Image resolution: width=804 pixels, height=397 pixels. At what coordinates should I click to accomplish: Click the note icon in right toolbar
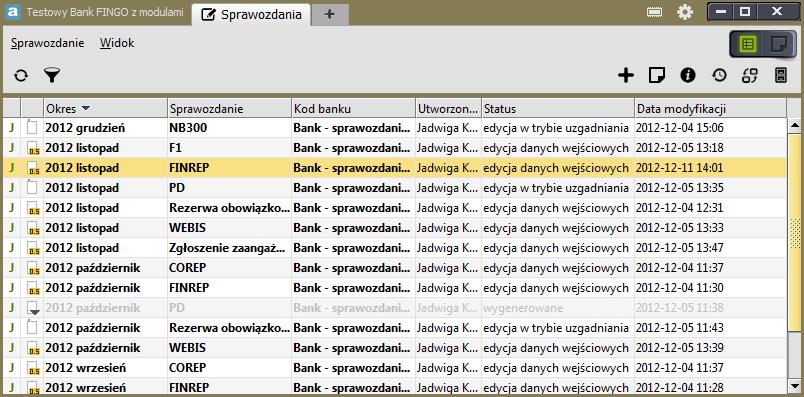tap(657, 75)
